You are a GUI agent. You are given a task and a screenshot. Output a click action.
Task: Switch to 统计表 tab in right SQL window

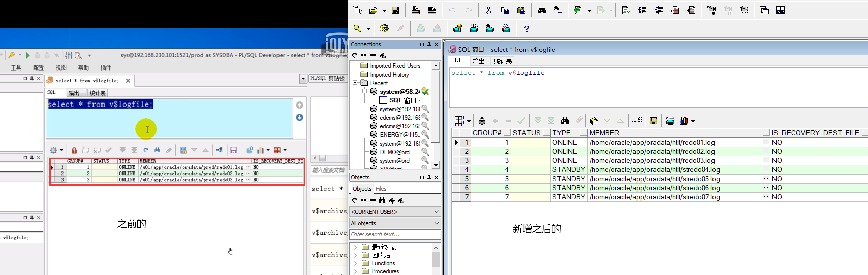503,61
